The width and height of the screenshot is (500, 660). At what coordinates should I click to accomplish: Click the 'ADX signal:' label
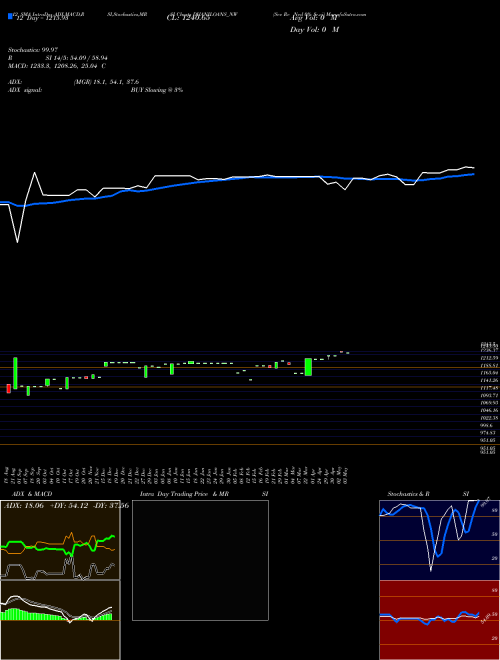click(x=25, y=90)
